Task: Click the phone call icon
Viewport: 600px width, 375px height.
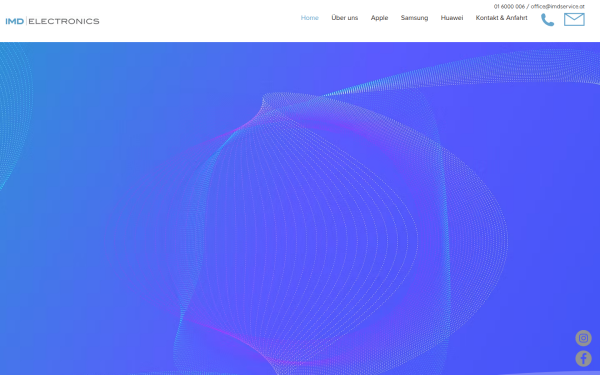Action: pyautogui.click(x=547, y=20)
